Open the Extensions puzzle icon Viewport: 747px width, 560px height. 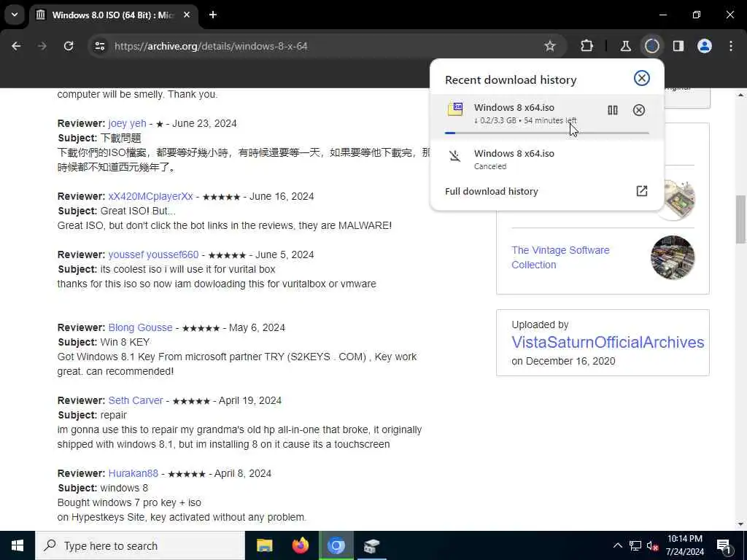click(x=587, y=46)
